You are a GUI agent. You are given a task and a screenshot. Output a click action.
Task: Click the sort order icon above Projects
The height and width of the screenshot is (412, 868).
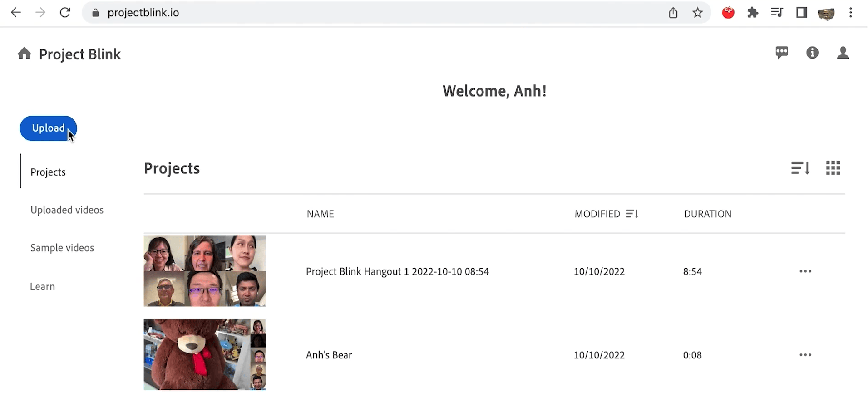(800, 168)
